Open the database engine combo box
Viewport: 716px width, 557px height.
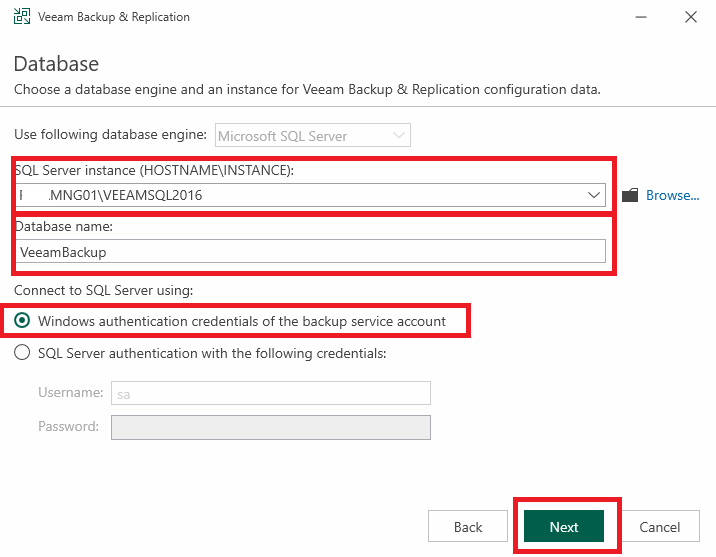313,135
